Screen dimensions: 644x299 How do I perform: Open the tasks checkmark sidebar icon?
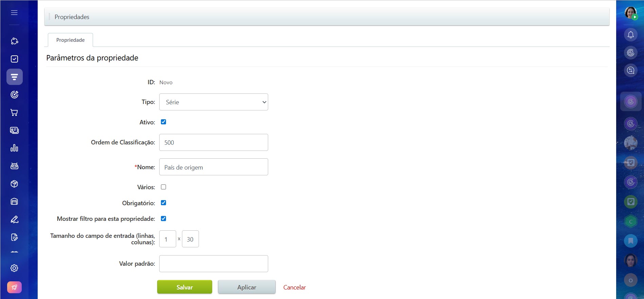tap(14, 59)
